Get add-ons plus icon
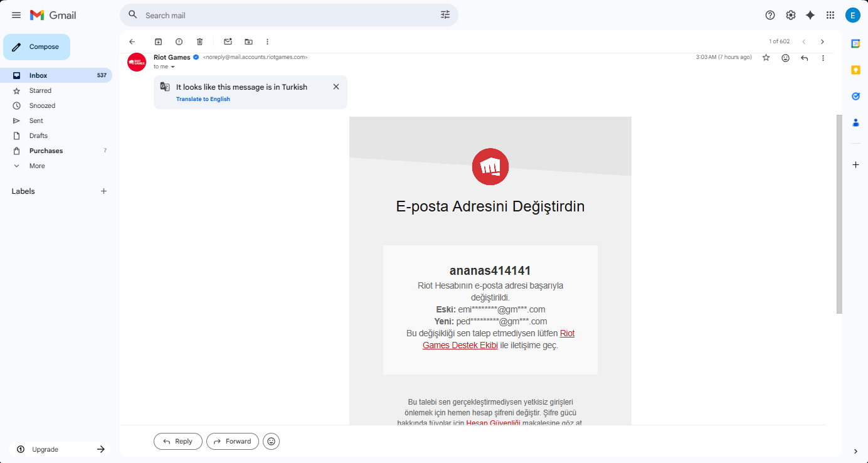The width and height of the screenshot is (868, 463). pos(855,164)
